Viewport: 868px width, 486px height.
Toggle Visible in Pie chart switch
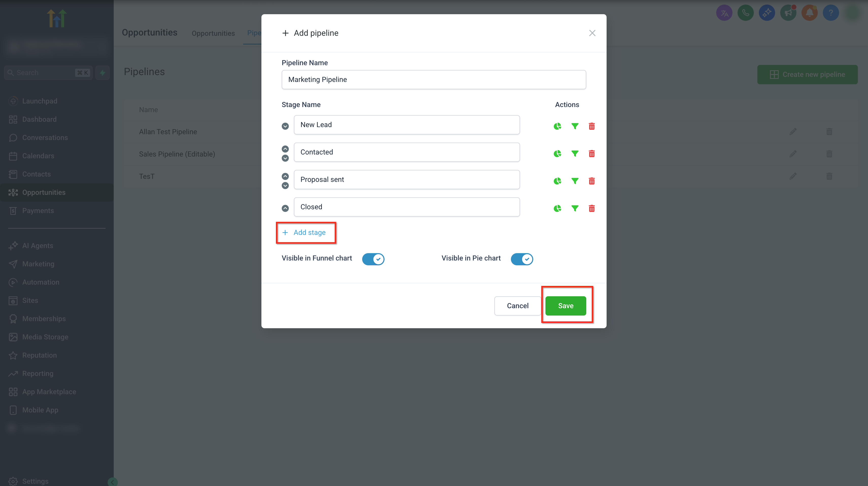coord(522,259)
